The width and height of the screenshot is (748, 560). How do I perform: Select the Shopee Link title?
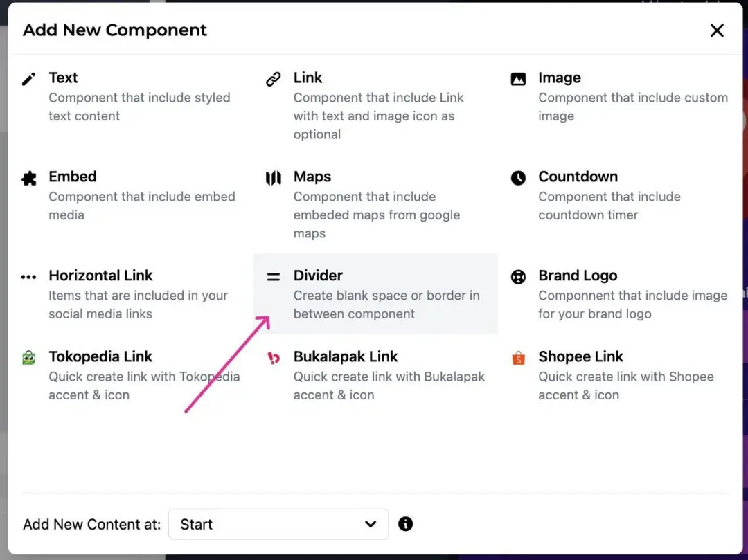pos(580,356)
